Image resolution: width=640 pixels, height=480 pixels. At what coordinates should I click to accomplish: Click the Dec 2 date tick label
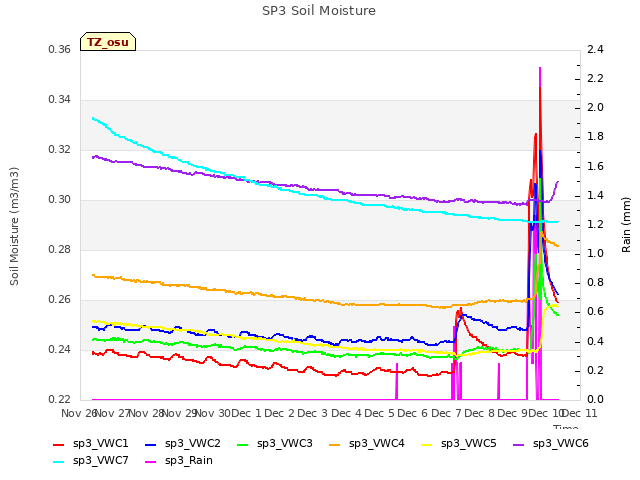[x=280, y=414]
